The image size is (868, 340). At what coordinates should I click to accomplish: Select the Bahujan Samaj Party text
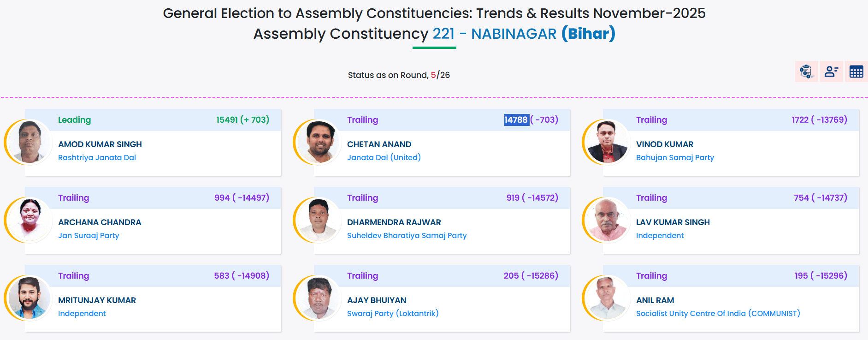pos(675,157)
